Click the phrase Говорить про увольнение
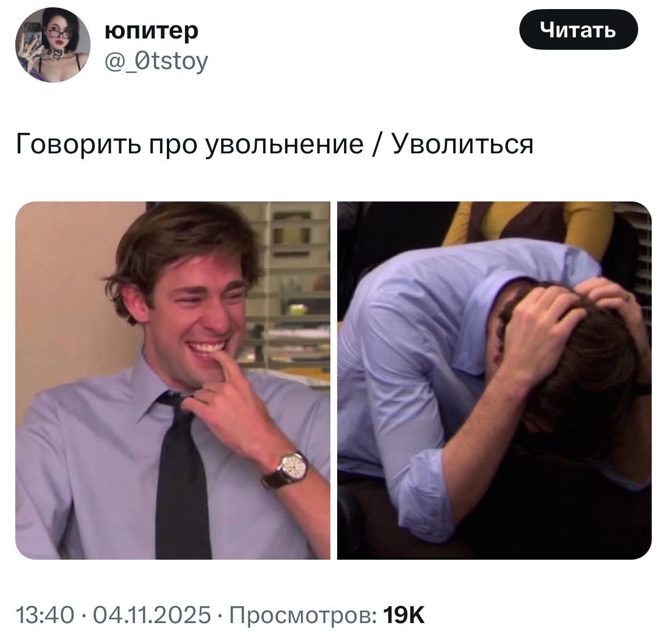 coord(190,144)
